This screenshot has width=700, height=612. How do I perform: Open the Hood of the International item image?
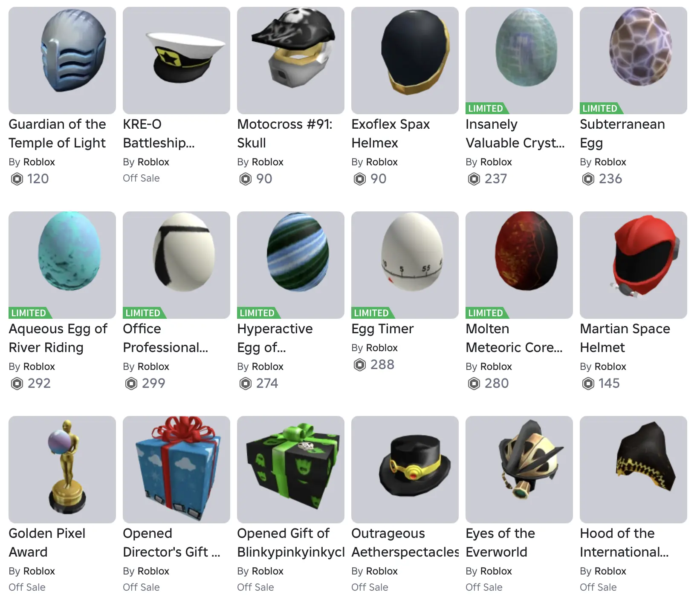pyautogui.click(x=633, y=470)
